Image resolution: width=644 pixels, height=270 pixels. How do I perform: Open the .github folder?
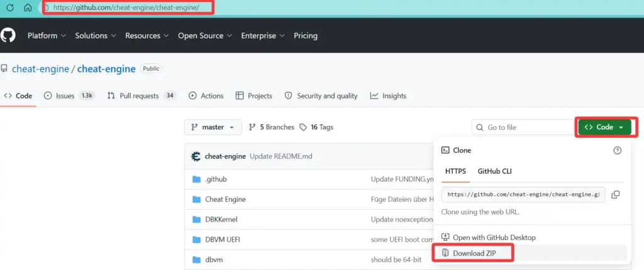click(x=216, y=180)
